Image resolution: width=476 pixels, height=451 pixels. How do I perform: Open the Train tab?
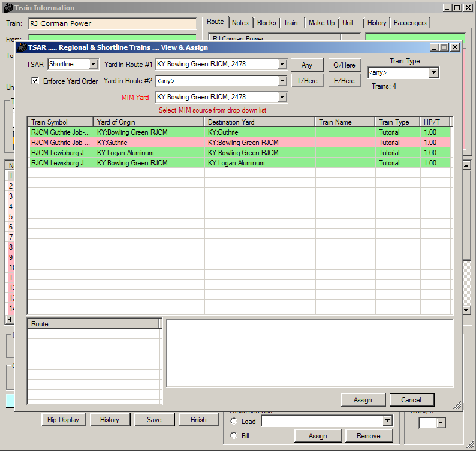(x=291, y=23)
